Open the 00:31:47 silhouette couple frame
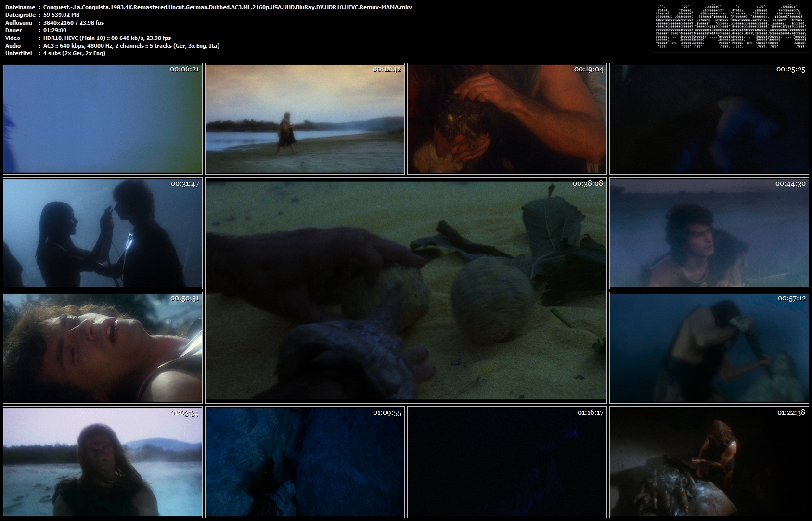 click(x=103, y=233)
